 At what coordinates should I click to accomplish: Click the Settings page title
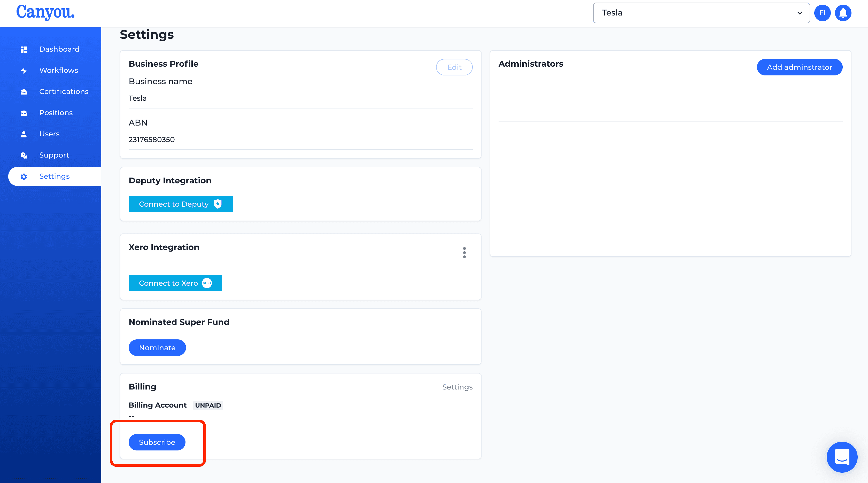click(x=146, y=34)
